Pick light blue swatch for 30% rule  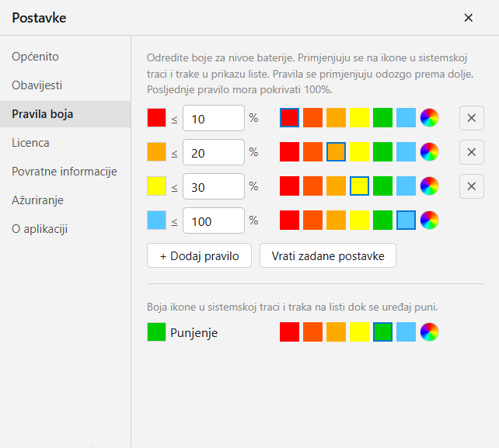coord(406,186)
